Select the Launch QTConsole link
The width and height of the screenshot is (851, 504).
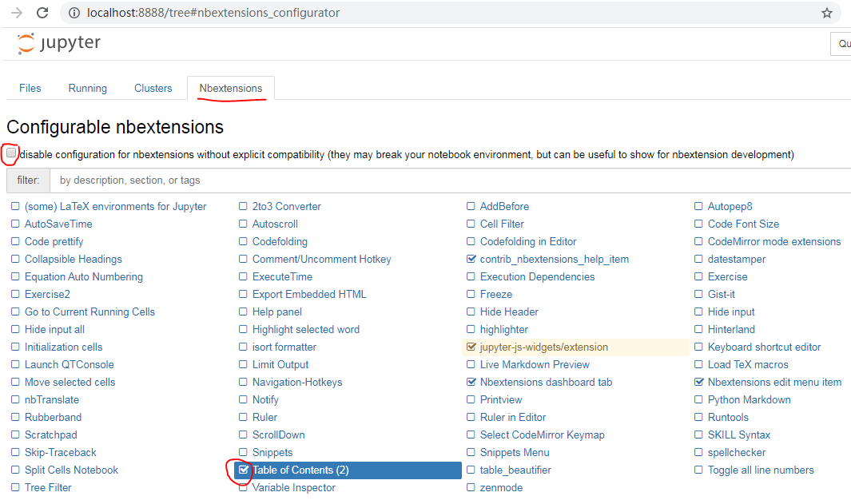pos(70,364)
